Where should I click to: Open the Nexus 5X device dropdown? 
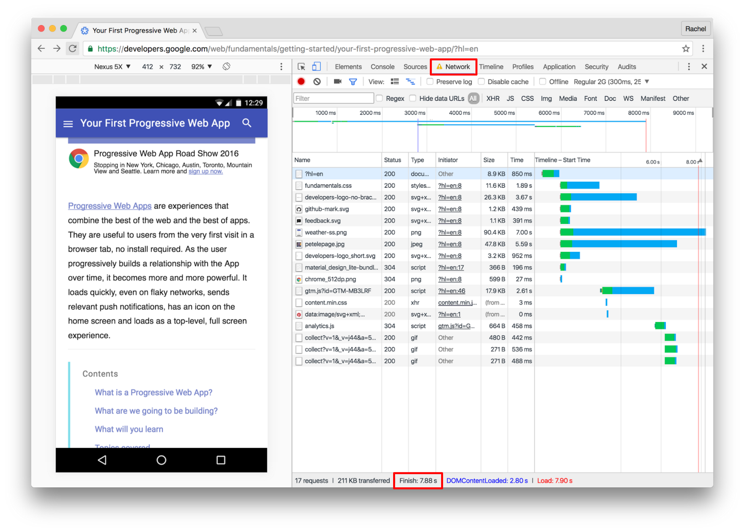click(112, 67)
